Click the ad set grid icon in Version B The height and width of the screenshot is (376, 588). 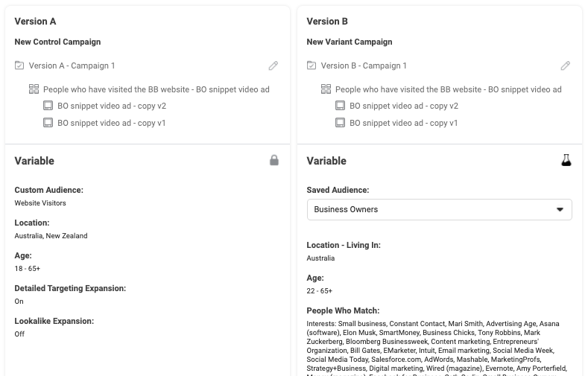pyautogui.click(x=326, y=89)
